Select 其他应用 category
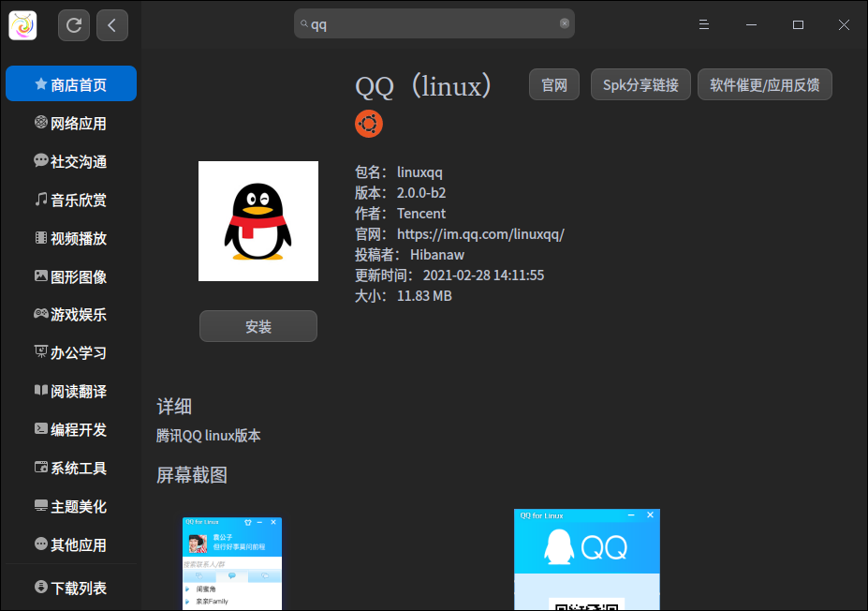Viewport: 868px width, 611px height. click(x=71, y=544)
